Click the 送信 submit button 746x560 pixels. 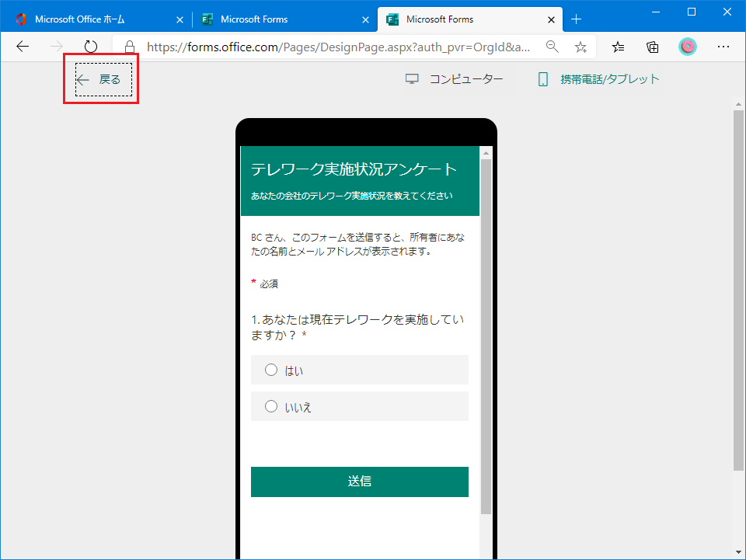pyautogui.click(x=360, y=482)
